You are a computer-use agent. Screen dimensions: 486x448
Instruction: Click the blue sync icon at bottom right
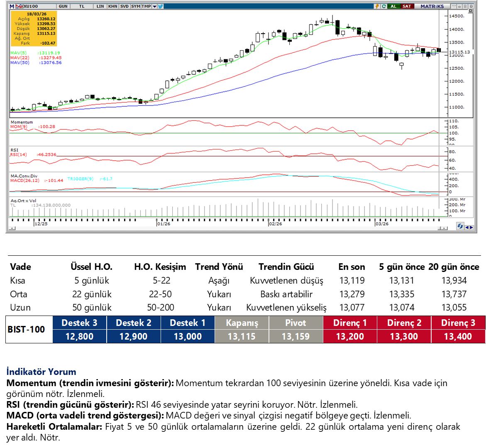pyautogui.click(x=460, y=226)
